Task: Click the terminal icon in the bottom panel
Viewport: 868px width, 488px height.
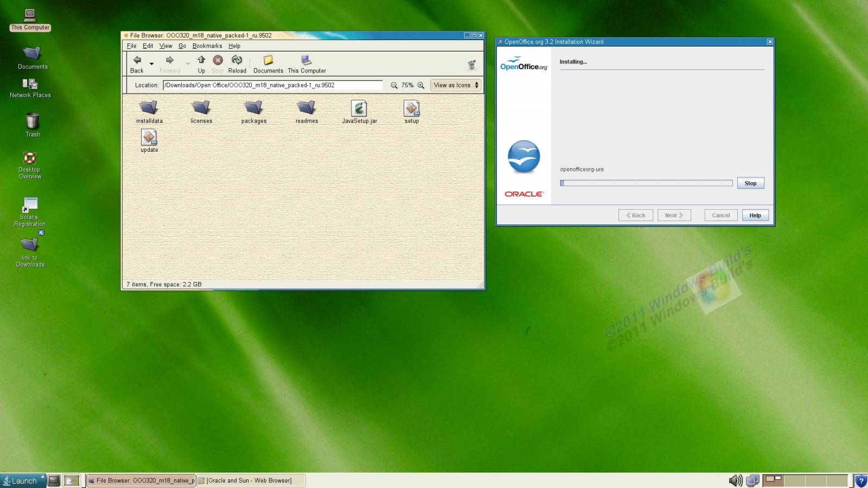Action: point(54,480)
